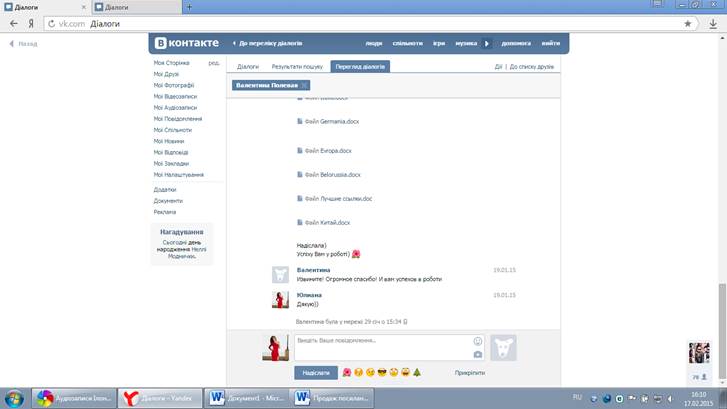Open the Дії actions menu
This screenshot has height=409, width=727.
point(498,67)
